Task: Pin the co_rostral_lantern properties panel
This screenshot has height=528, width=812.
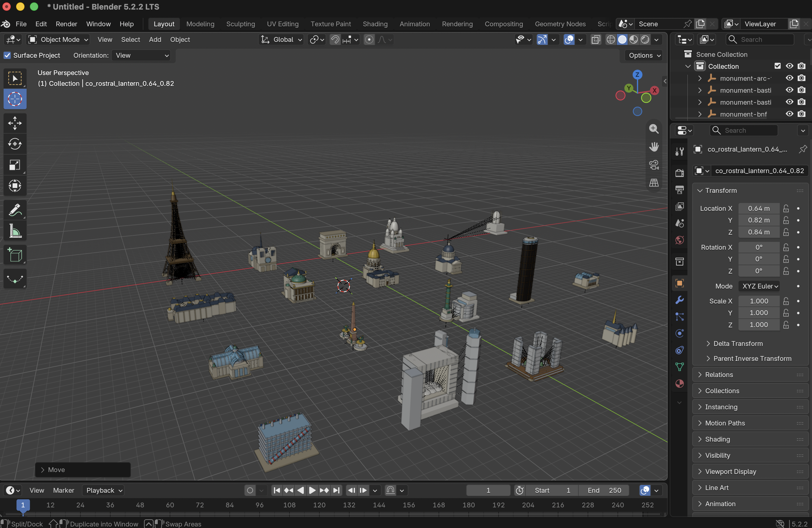Action: (x=803, y=149)
